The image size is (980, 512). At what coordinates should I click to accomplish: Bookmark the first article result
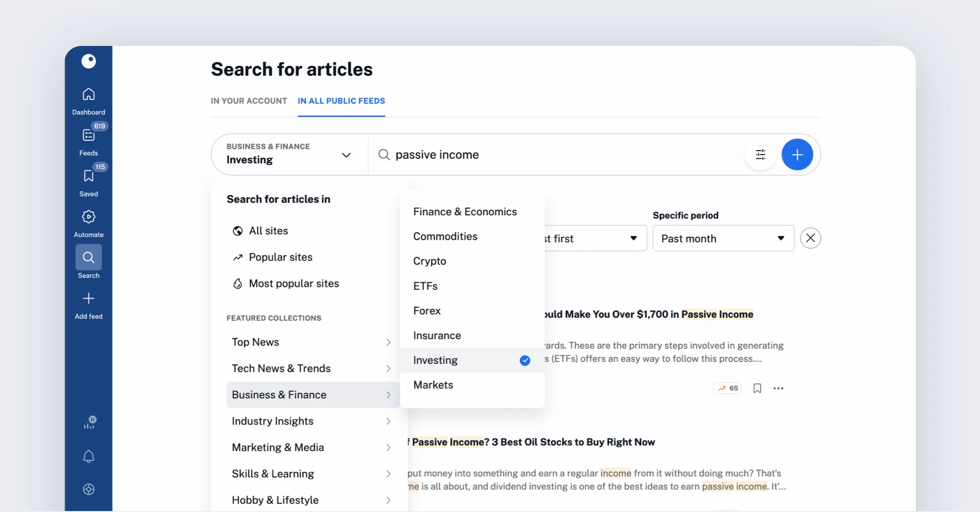pyautogui.click(x=757, y=388)
